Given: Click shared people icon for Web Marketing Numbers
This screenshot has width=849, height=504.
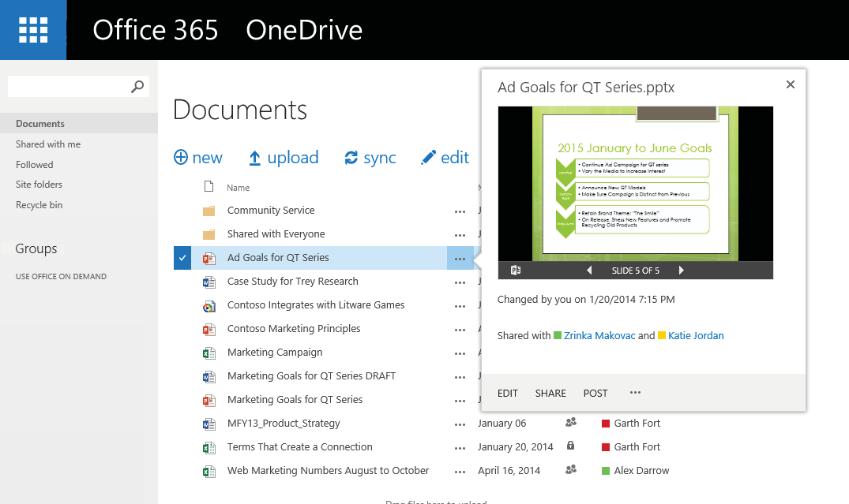Looking at the screenshot, I should pos(571,469).
